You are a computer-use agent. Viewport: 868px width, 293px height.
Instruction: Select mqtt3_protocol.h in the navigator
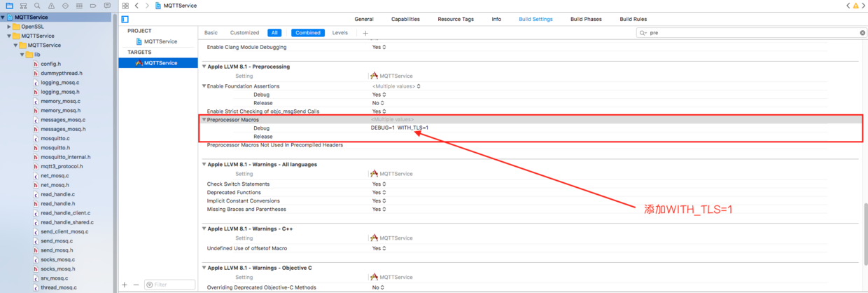pyautogui.click(x=62, y=166)
